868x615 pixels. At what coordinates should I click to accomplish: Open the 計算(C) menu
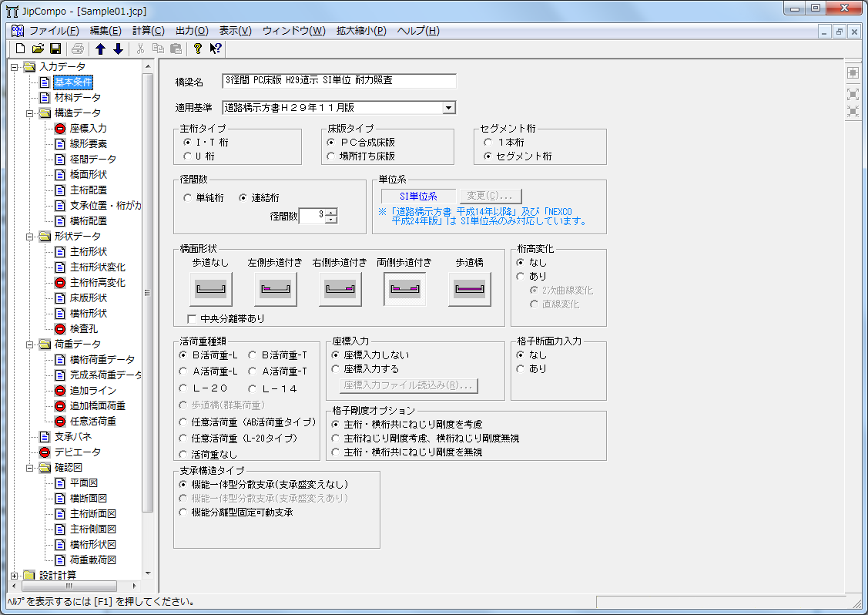[x=148, y=31]
